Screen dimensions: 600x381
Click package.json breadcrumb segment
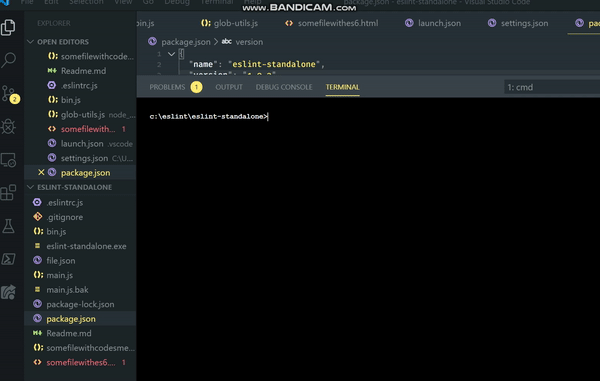point(186,42)
